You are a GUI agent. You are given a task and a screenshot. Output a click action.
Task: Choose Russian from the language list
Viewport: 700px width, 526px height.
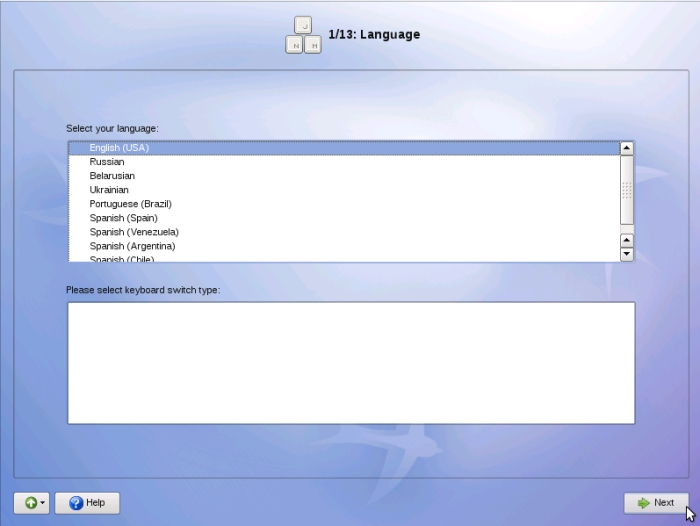pos(107,162)
